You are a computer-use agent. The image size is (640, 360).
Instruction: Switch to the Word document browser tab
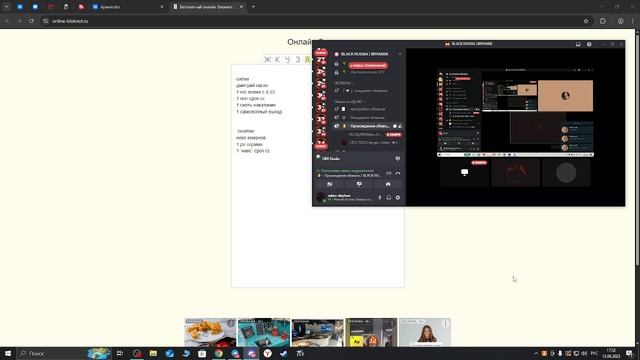pyautogui.click(x=127, y=7)
